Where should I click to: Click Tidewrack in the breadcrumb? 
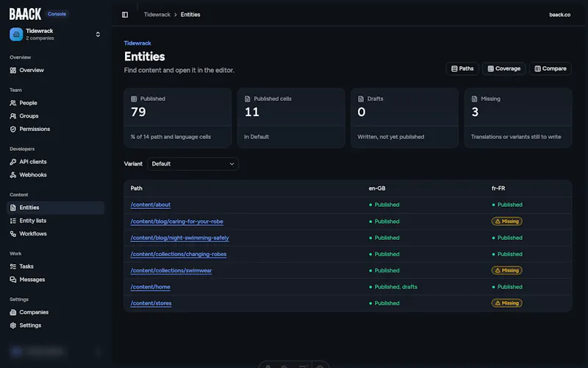point(157,15)
